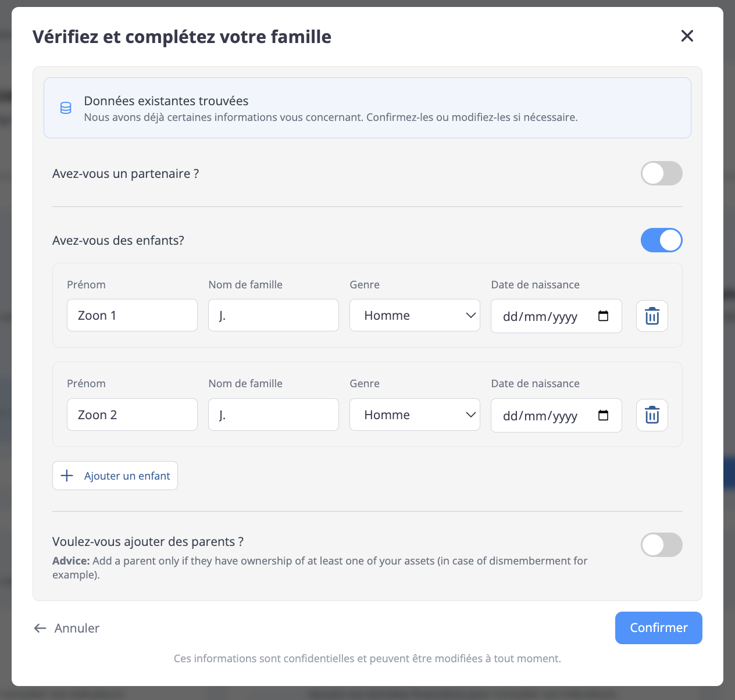Turn off the children toggle

click(661, 240)
